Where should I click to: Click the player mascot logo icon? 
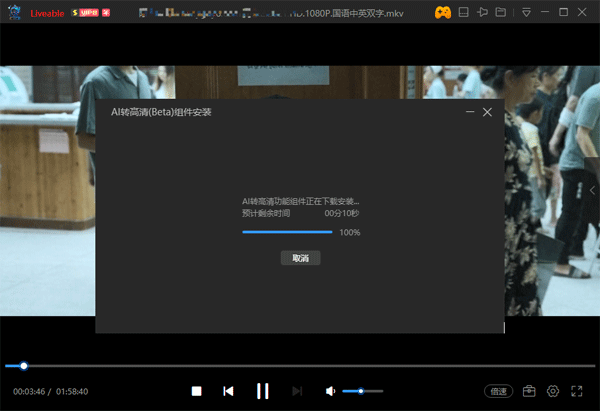[15, 12]
